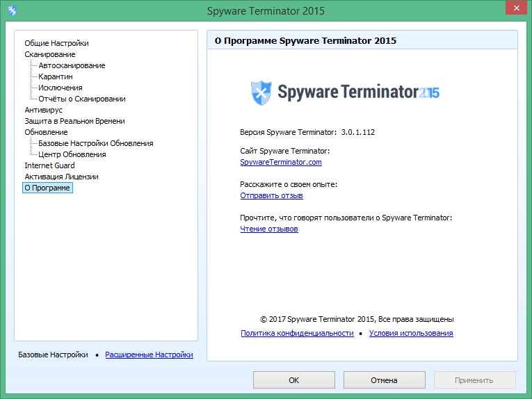Viewport: 532px width, 399px height.
Task: Confirm with the OK button
Action: pos(294,380)
